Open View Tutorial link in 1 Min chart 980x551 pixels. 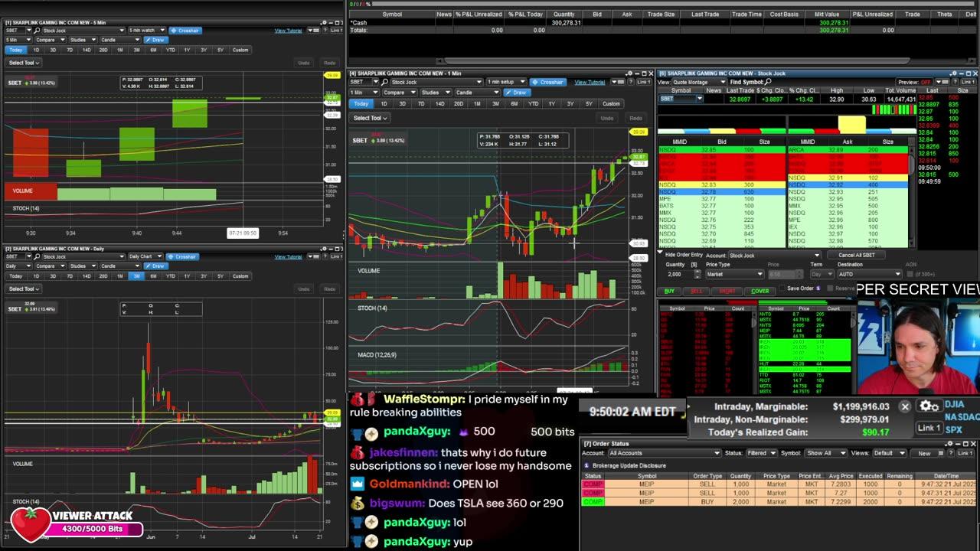pos(590,82)
